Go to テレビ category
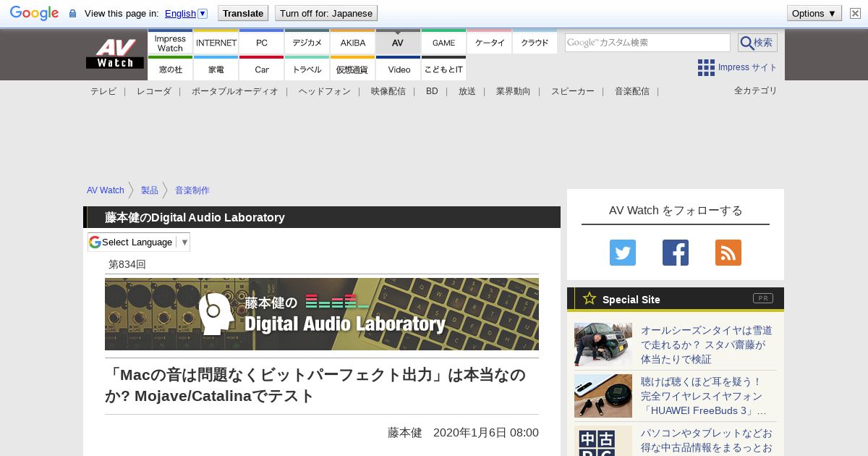Viewport: 868px width, 456px height. click(103, 91)
